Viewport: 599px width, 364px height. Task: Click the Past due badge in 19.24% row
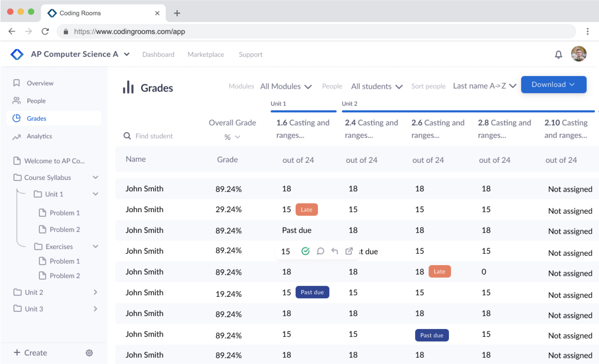click(312, 292)
